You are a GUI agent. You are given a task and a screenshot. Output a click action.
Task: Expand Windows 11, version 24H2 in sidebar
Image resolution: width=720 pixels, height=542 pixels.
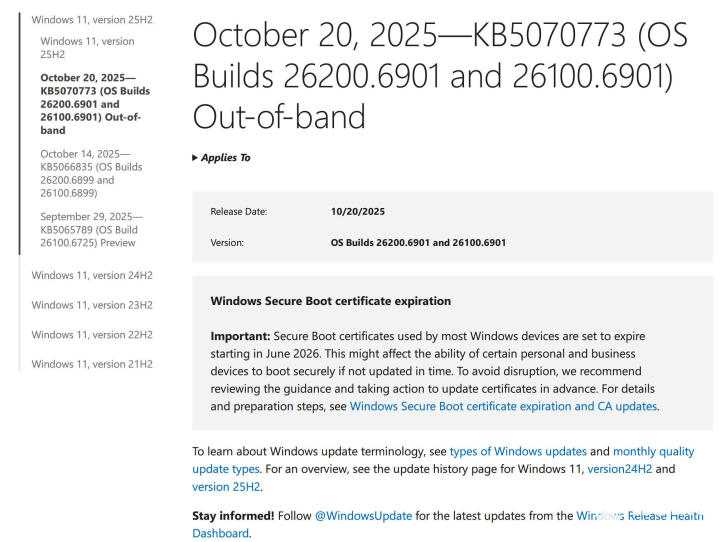(92, 275)
